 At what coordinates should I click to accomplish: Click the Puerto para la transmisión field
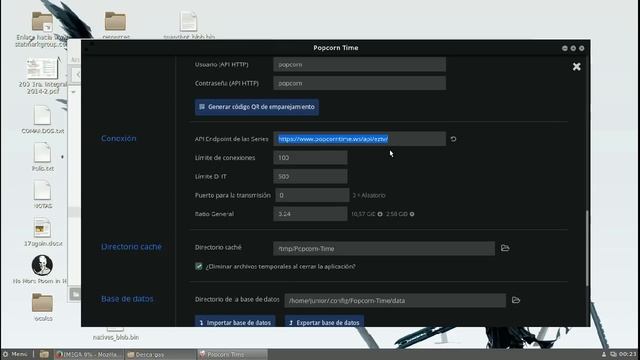click(x=312, y=195)
